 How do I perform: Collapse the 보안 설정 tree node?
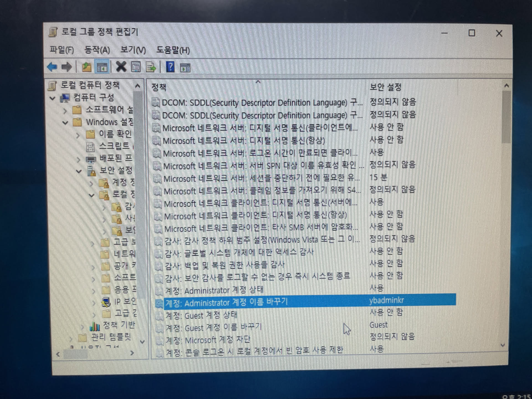[x=79, y=171]
